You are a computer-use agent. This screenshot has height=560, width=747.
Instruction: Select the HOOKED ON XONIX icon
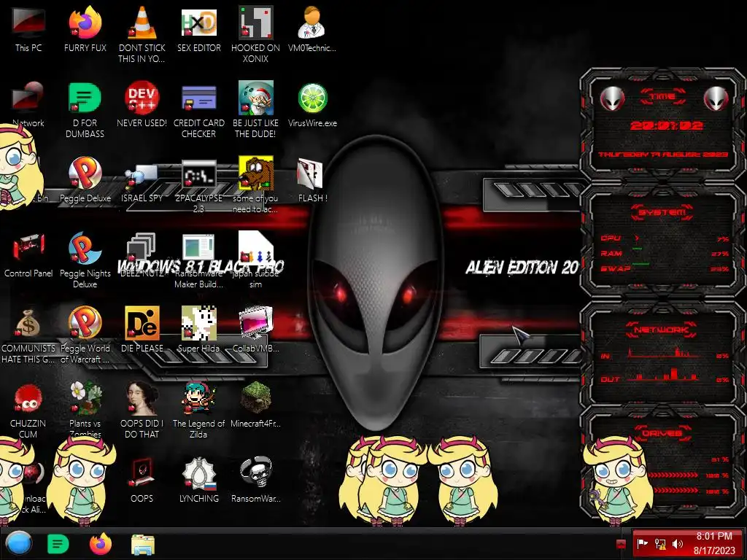255,23
